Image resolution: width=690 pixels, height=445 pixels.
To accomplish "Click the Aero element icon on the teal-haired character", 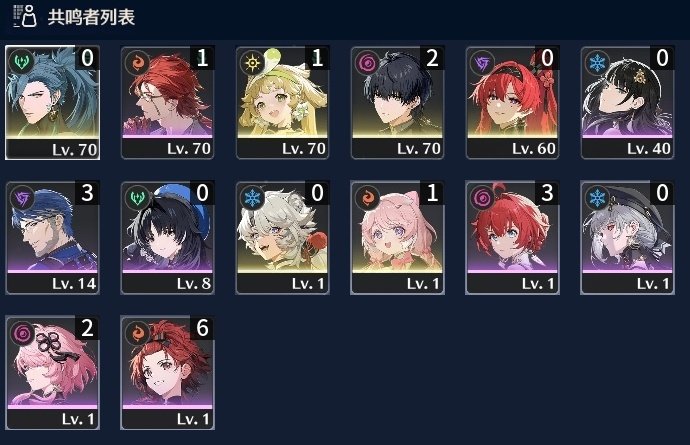I will (22, 63).
